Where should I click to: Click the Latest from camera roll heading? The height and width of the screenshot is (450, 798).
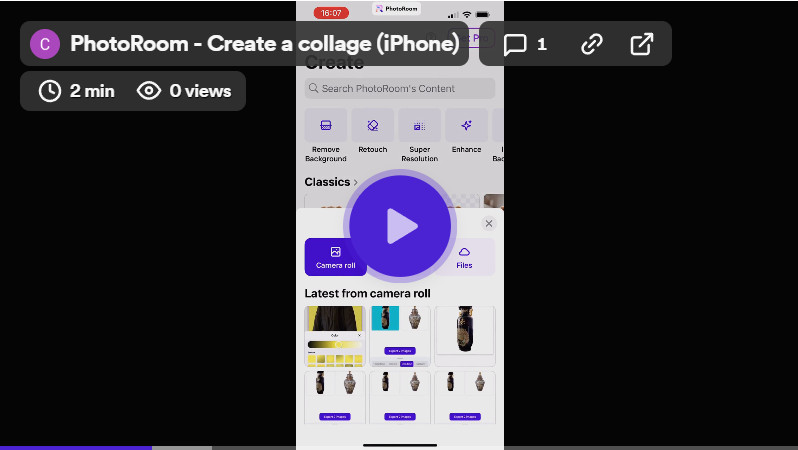pos(367,293)
